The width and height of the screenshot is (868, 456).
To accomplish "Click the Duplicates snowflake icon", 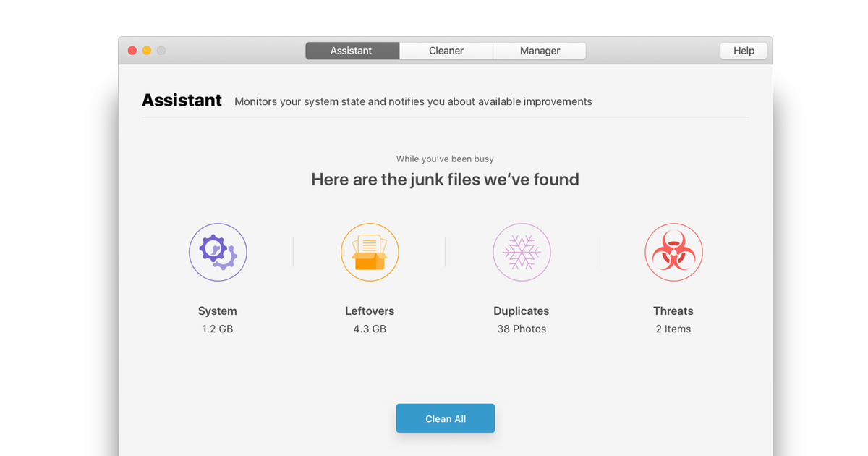I will 522,252.
